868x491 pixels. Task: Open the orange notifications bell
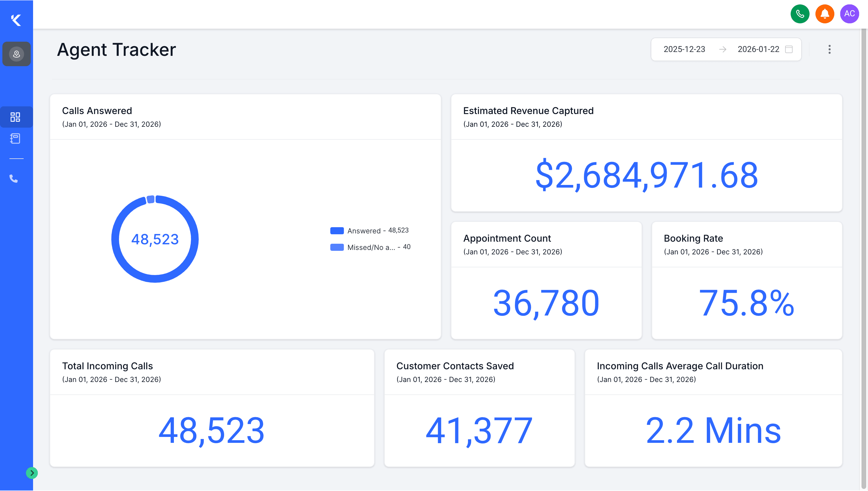[824, 14]
